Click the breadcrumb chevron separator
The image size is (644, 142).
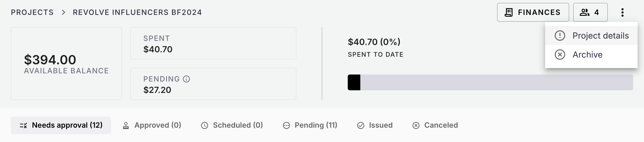[x=63, y=12]
